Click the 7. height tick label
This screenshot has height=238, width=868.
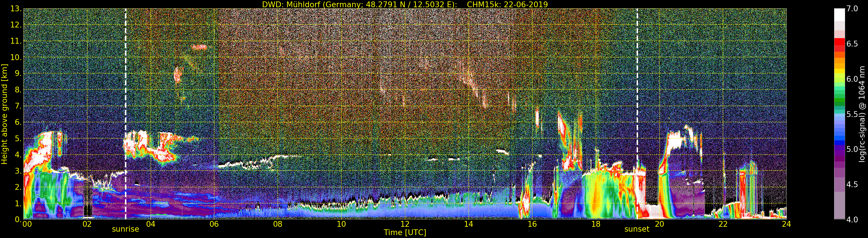[18, 106]
